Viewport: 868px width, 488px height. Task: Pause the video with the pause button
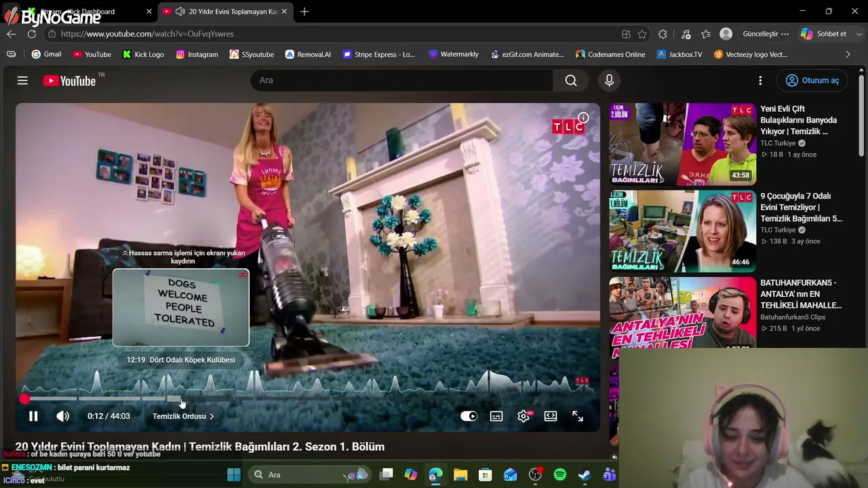pos(33,416)
